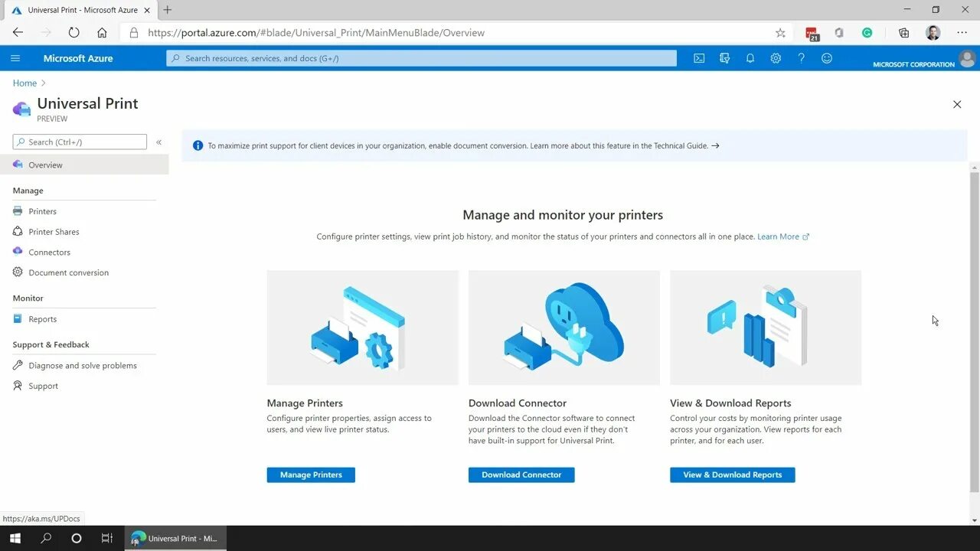980x551 pixels.
Task: Click the info icon in the banner
Action: 198,145
